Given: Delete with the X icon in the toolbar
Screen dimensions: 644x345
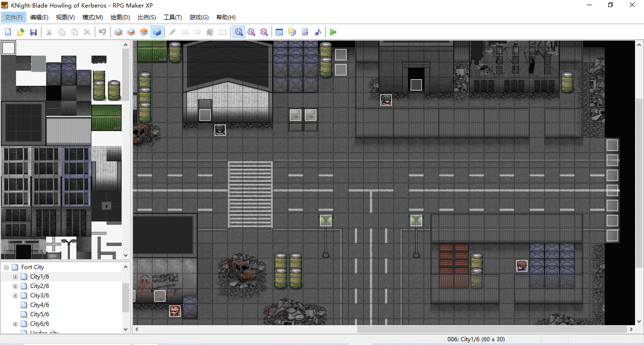Looking at the screenshot, I should click(87, 32).
